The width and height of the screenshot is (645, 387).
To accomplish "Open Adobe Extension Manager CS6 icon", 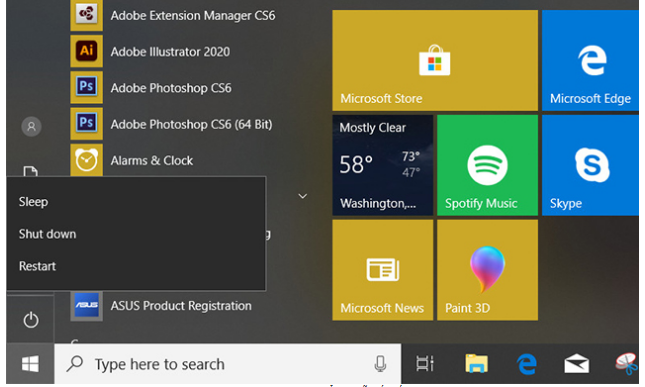I will (86, 15).
